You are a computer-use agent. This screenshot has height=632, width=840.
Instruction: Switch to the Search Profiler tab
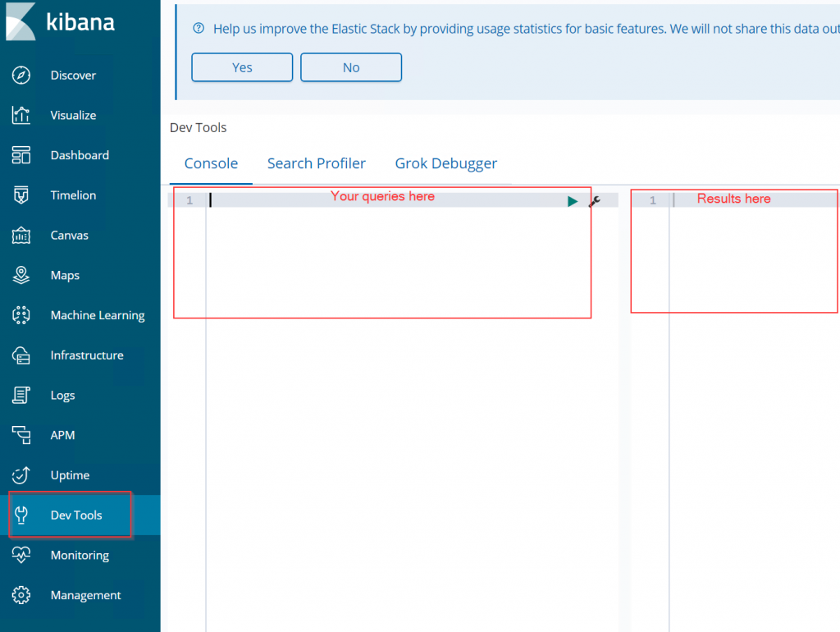pyautogui.click(x=317, y=163)
